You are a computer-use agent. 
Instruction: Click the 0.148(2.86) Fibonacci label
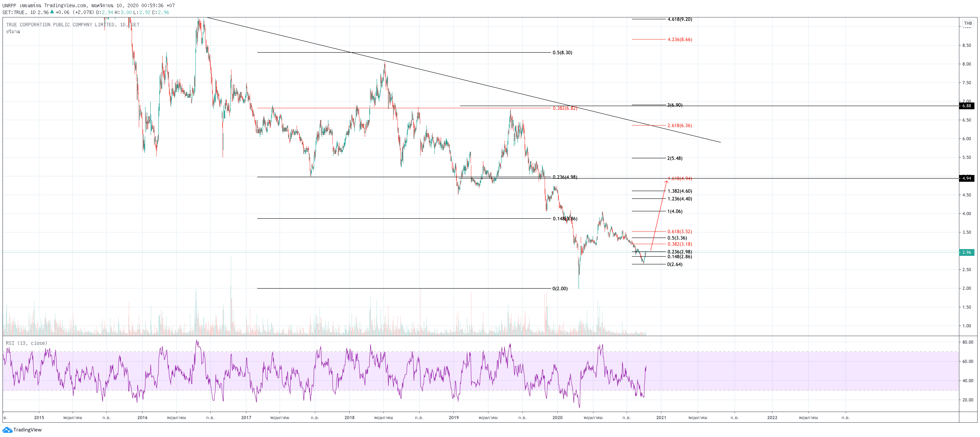pos(679,257)
